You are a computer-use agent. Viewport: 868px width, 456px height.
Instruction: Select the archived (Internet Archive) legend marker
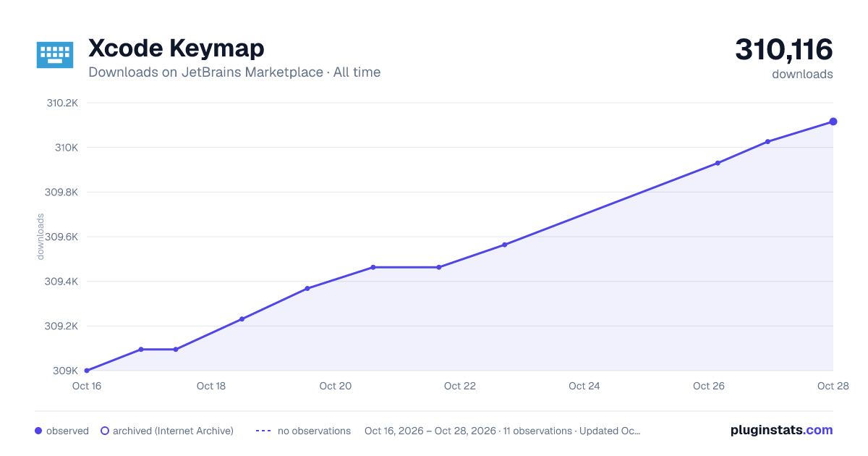point(105,431)
